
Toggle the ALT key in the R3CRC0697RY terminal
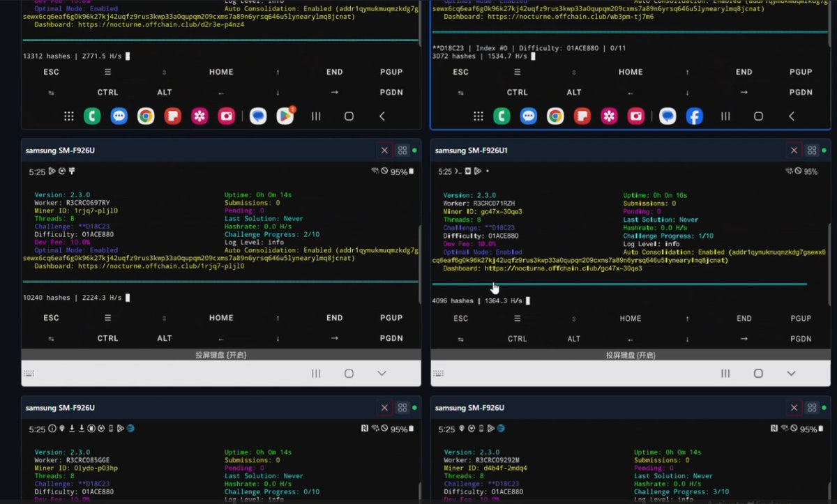pyautogui.click(x=165, y=338)
